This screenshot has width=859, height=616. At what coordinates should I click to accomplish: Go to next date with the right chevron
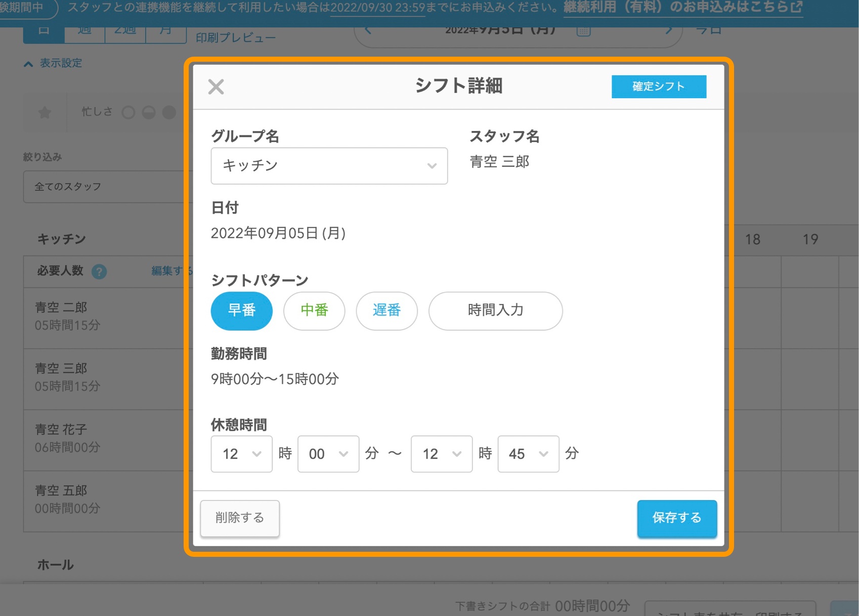pyautogui.click(x=669, y=30)
